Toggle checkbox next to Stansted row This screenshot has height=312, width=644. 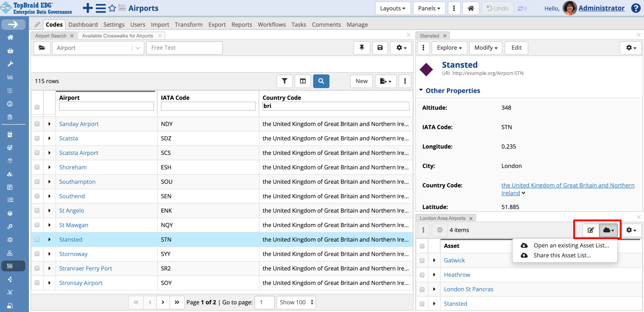point(37,239)
